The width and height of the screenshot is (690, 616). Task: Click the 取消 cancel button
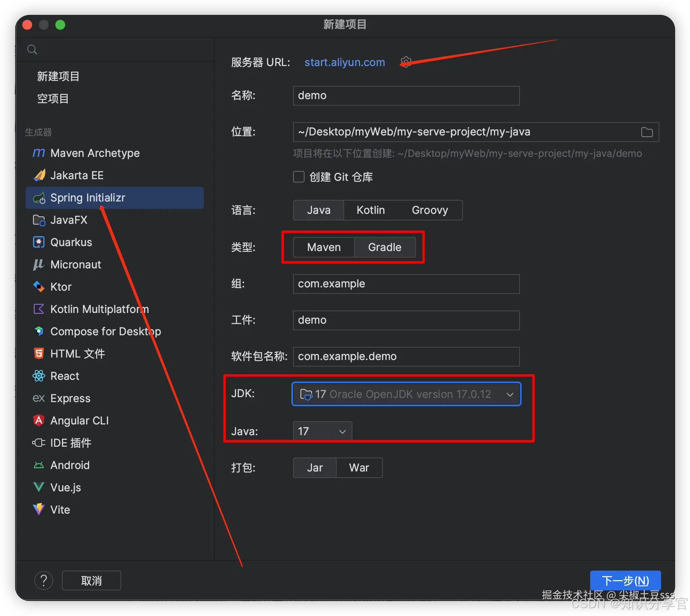point(91,580)
